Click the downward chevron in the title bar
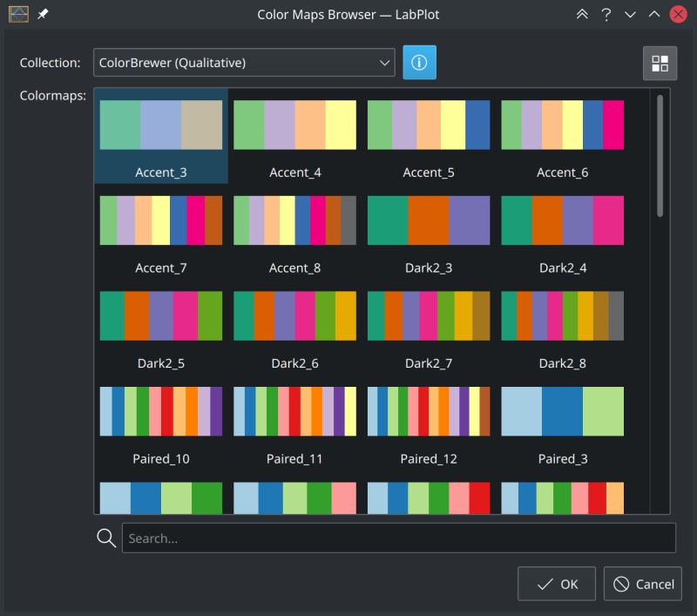 629,14
